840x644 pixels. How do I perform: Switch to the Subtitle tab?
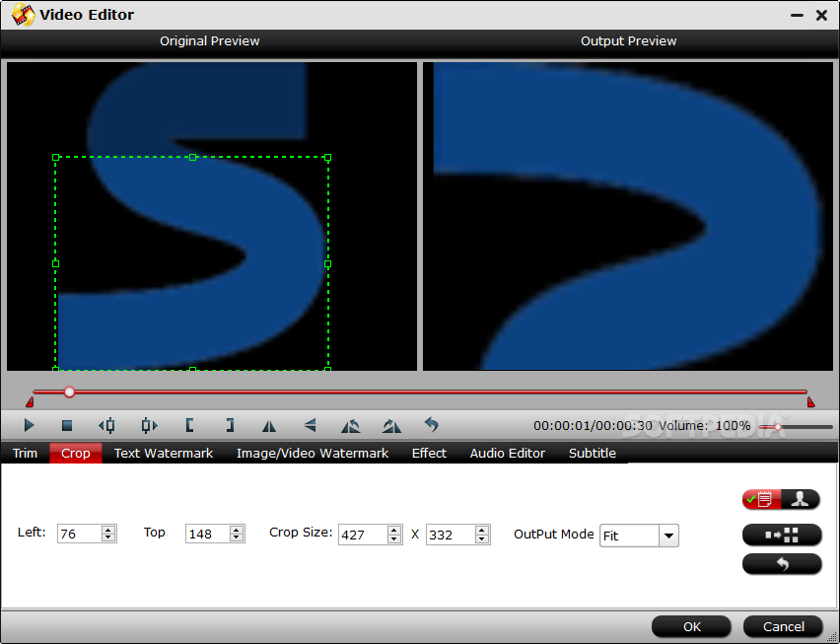(593, 454)
